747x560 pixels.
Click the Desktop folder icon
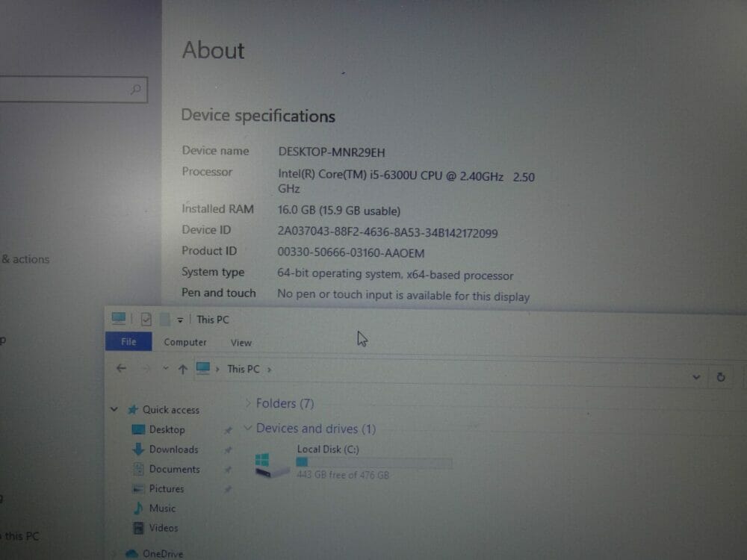(x=138, y=429)
